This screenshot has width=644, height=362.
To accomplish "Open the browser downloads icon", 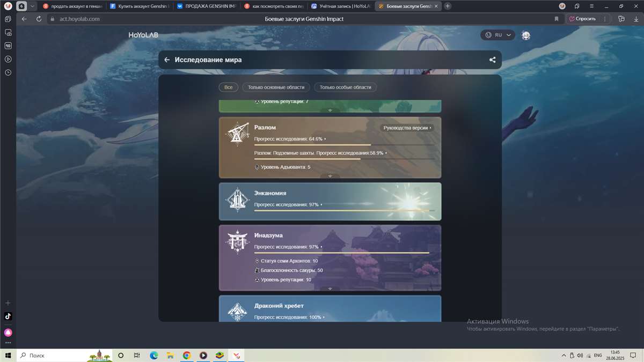I will tap(636, 19).
